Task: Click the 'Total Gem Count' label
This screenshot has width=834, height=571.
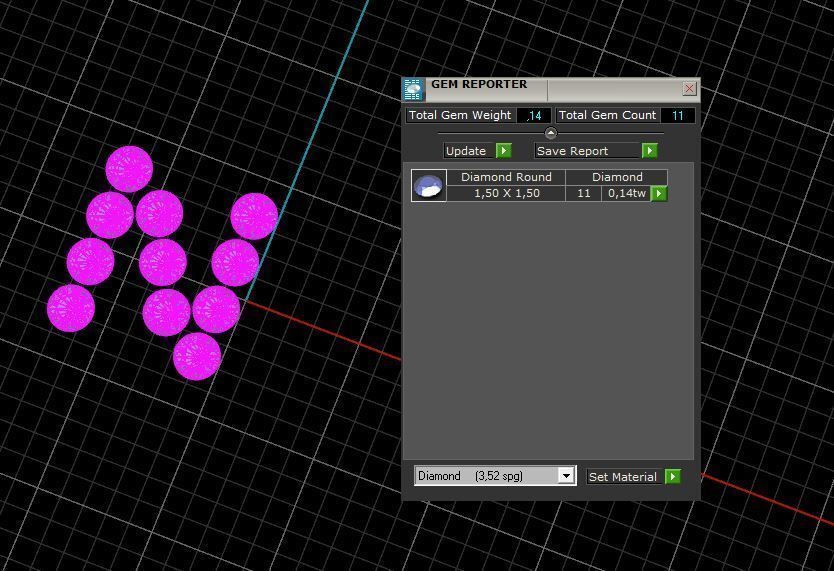Action: click(607, 115)
